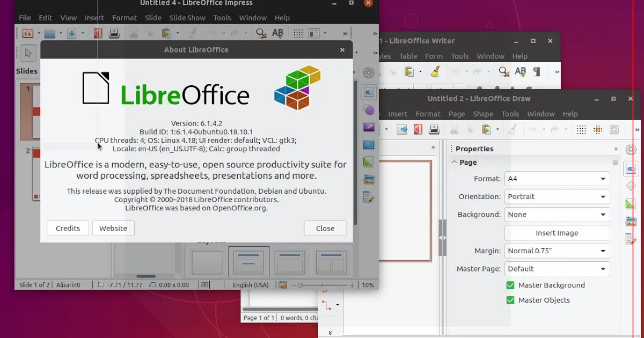The height and width of the screenshot is (338, 644).
Task: Click the Impress Save icon
Action: click(72, 33)
